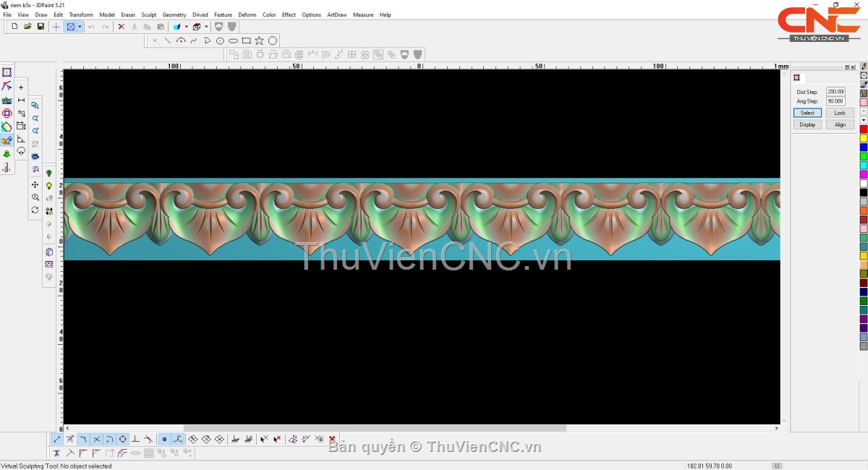The height and width of the screenshot is (470, 868).
Task: Open dropdown arrow beside boxed-X view button
Action: click(80, 27)
